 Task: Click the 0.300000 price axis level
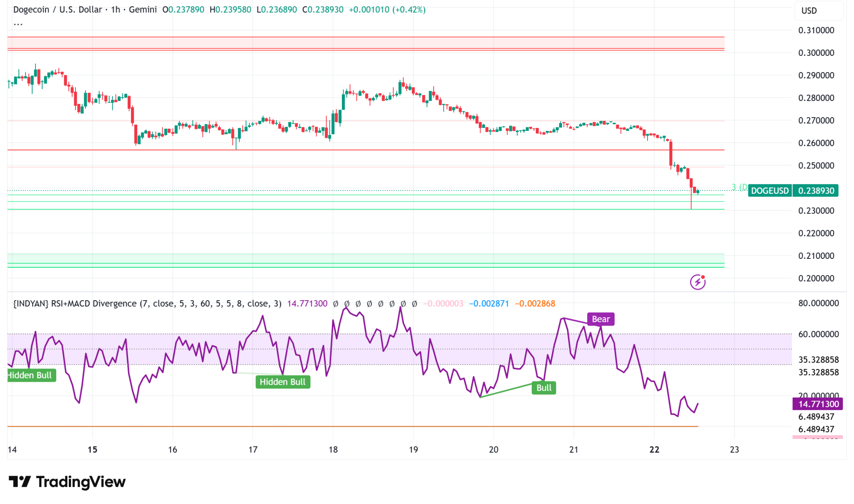pos(816,53)
